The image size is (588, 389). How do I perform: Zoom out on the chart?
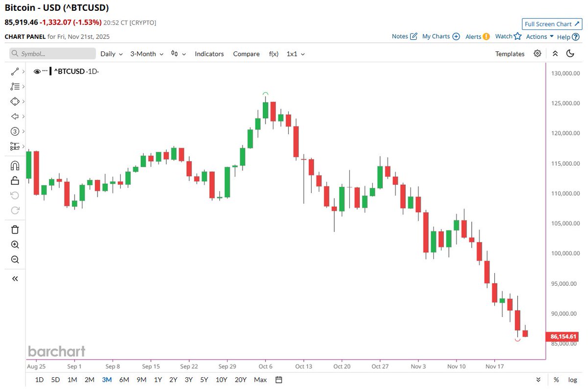(x=14, y=260)
